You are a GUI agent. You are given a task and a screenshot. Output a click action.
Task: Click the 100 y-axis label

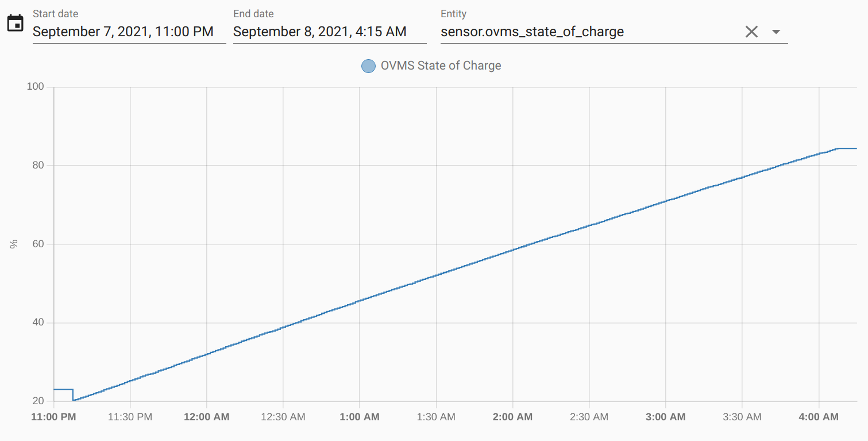(36, 87)
